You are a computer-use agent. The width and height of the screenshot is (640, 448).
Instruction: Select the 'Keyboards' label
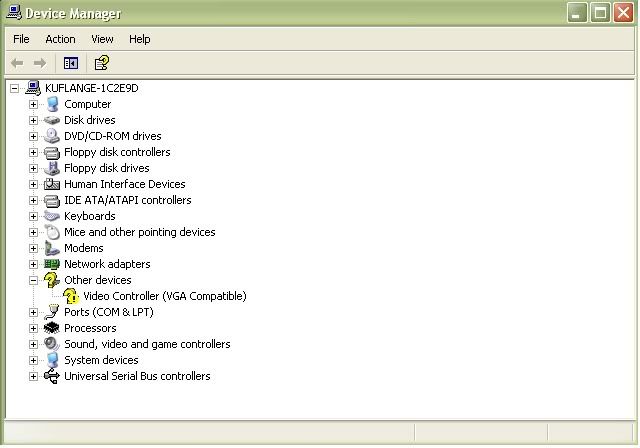pos(90,216)
